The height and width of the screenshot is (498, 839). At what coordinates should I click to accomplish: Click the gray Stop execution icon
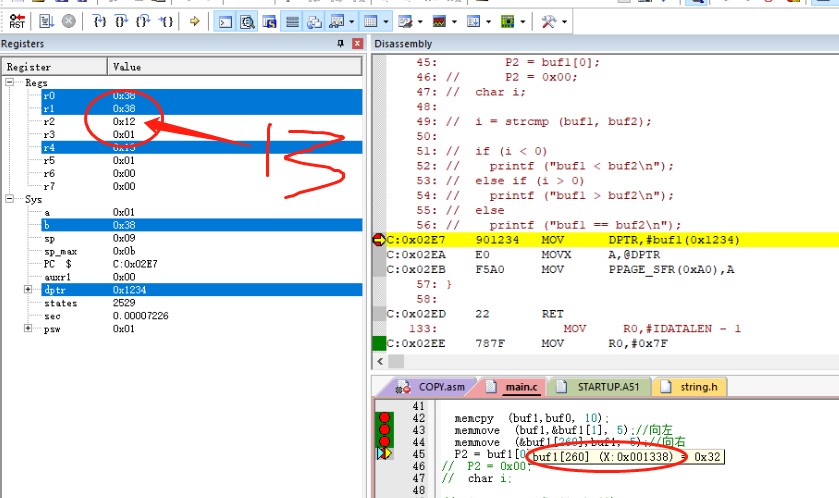[x=68, y=21]
